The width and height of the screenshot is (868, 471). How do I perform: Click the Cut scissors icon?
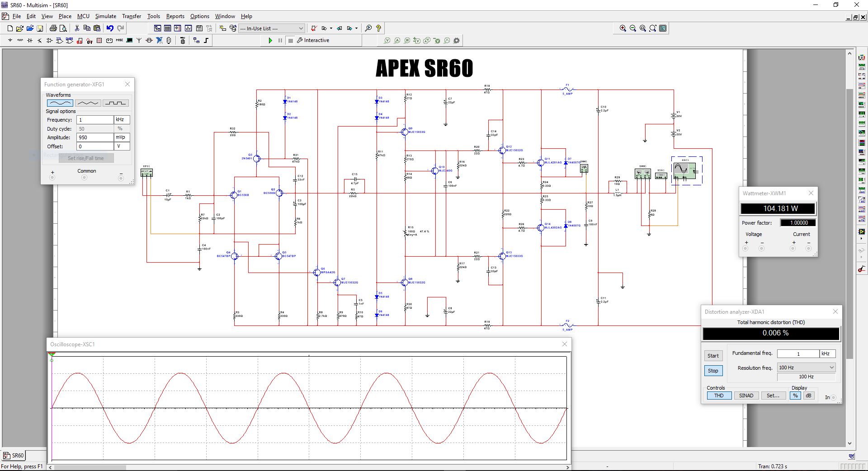(77, 28)
